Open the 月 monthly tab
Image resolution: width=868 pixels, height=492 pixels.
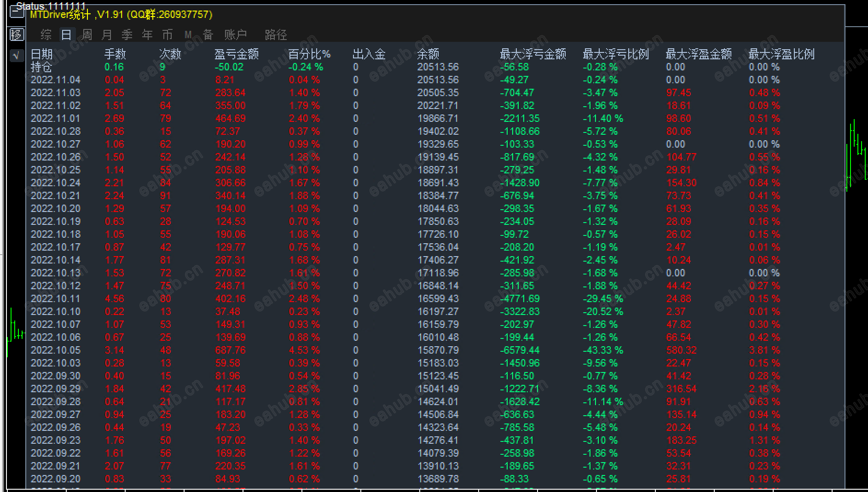tap(107, 34)
